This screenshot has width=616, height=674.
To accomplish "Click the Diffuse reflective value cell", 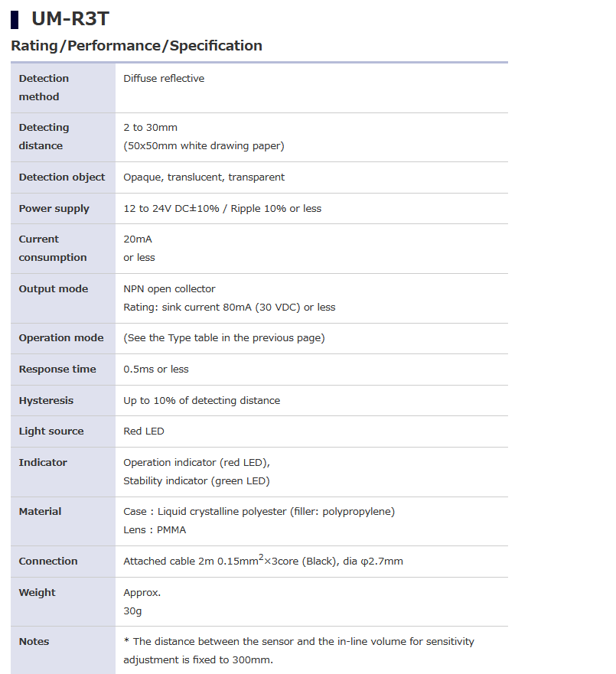I will point(164,78).
